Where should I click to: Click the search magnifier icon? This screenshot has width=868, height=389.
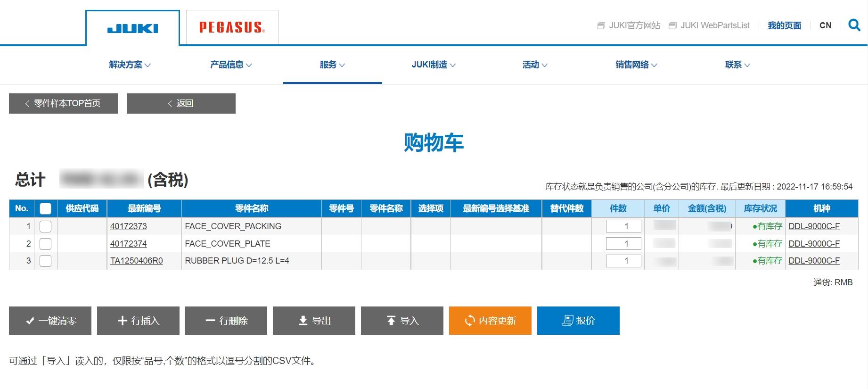[x=854, y=25]
